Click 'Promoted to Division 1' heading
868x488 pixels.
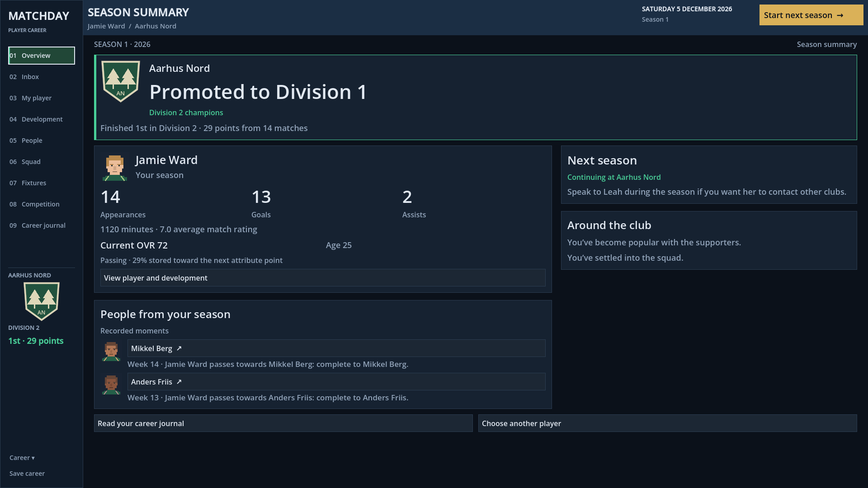point(258,92)
